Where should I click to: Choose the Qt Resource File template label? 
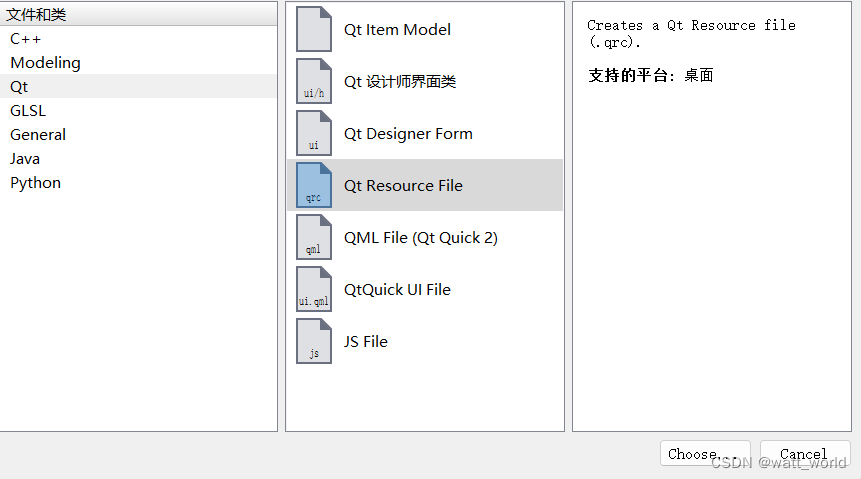pos(403,186)
